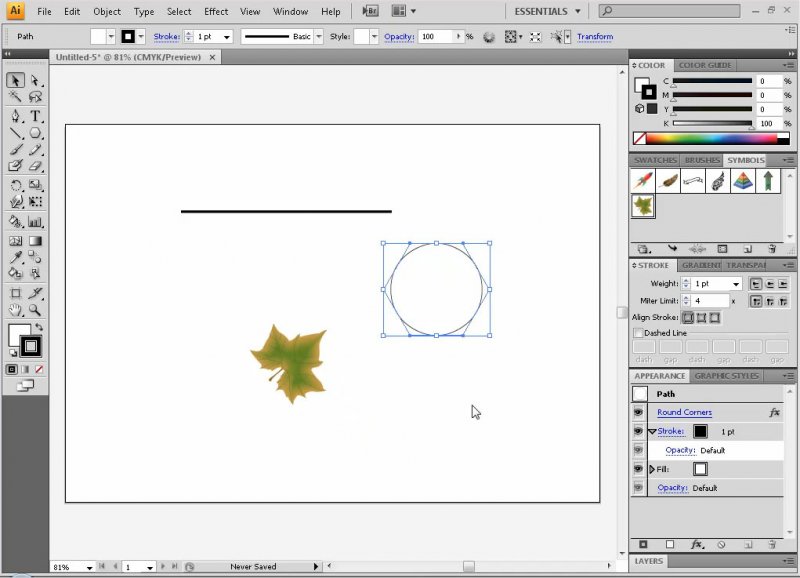Viewport: 800px width, 578px height.
Task: Click the Add New Effect fx icon
Action: 697,545
